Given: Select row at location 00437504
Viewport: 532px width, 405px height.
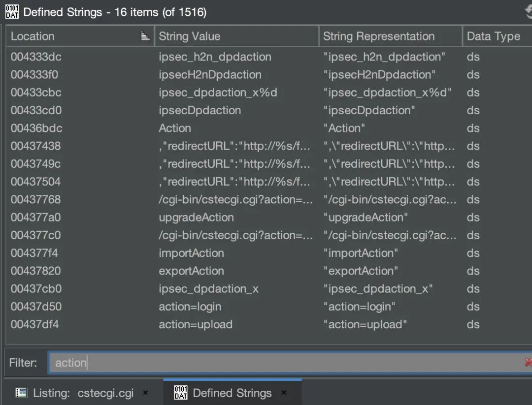Looking at the screenshot, I should click(269, 182).
